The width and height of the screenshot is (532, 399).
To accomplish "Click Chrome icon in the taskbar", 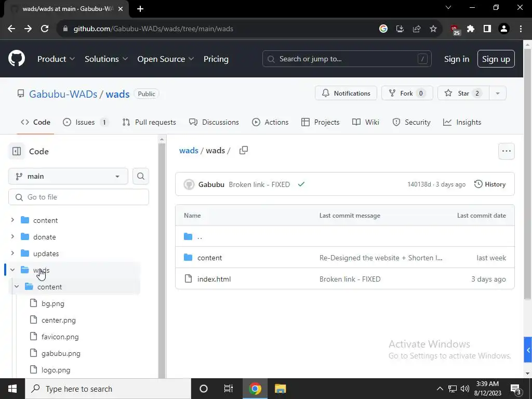I will (x=255, y=389).
